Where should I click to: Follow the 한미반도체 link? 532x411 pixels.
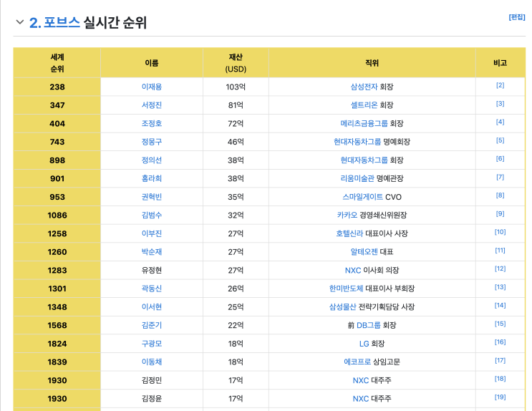tap(346, 289)
